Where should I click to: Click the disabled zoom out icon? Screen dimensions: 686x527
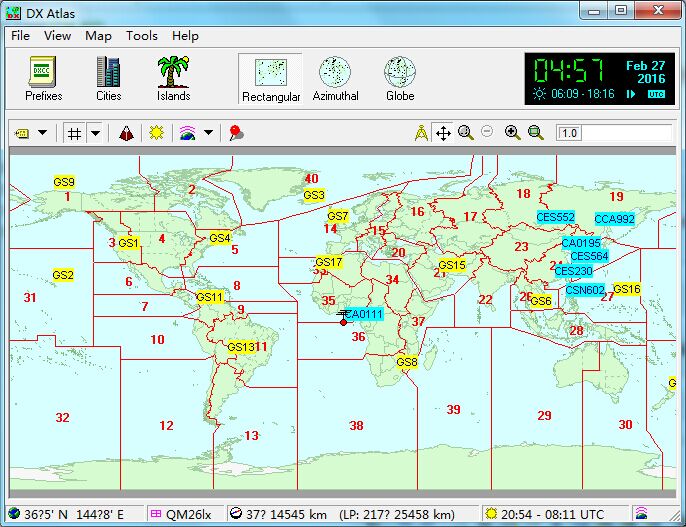(x=487, y=131)
